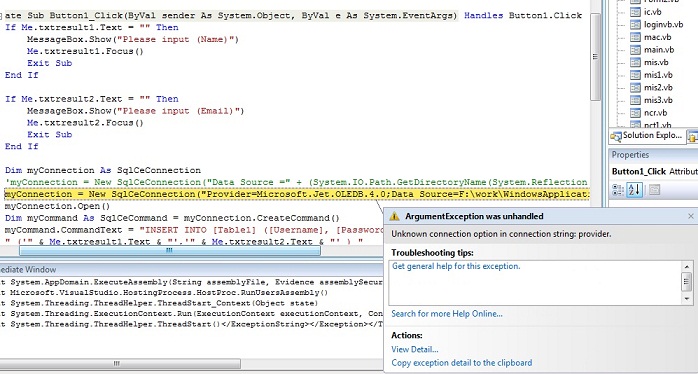Click the form icon beside ncr.vb
Viewport: 698px width, 374px height.
click(636, 113)
